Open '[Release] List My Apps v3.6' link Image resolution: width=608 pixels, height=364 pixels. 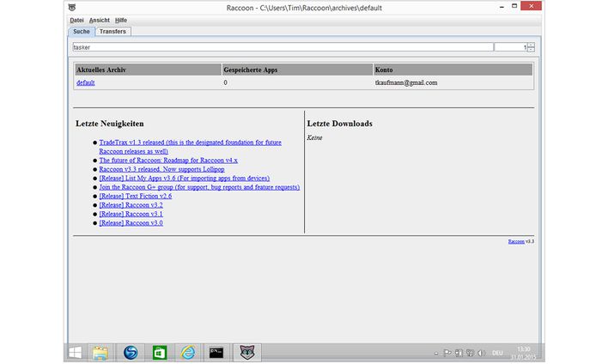(x=184, y=178)
